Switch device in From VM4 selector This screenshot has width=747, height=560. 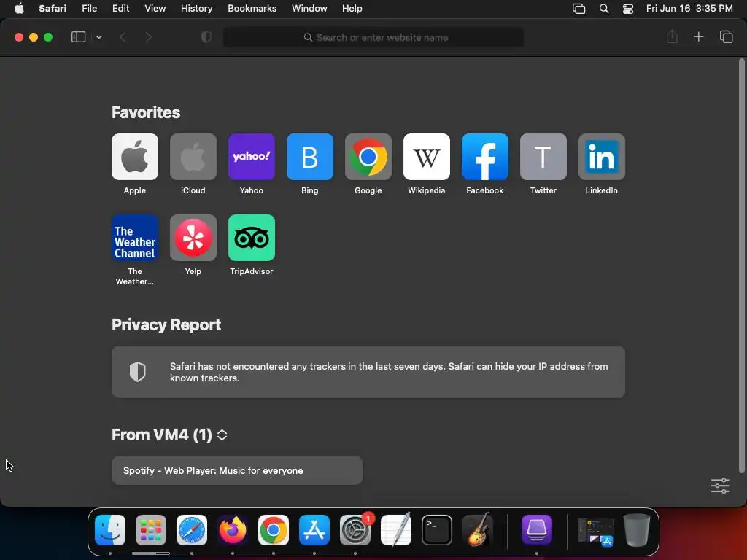coord(222,435)
